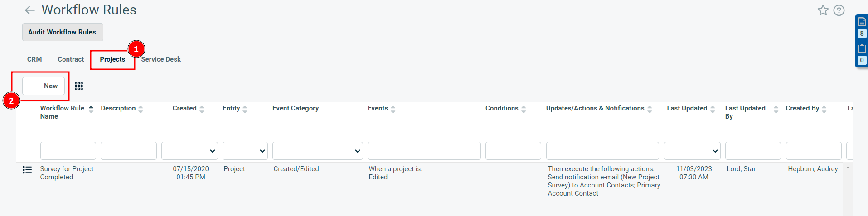Open help via the question mark icon
The width and height of the screenshot is (868, 216).
[839, 10]
